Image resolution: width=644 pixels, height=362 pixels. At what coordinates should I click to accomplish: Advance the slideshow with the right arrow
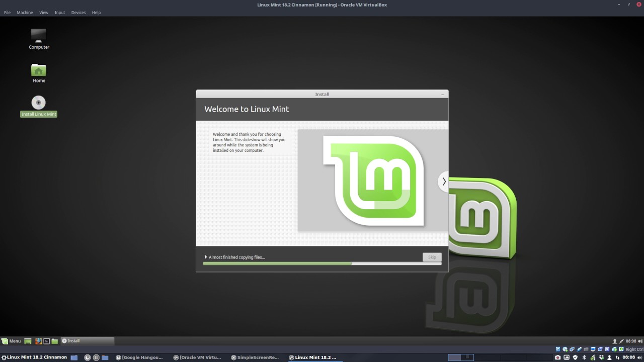tap(443, 182)
